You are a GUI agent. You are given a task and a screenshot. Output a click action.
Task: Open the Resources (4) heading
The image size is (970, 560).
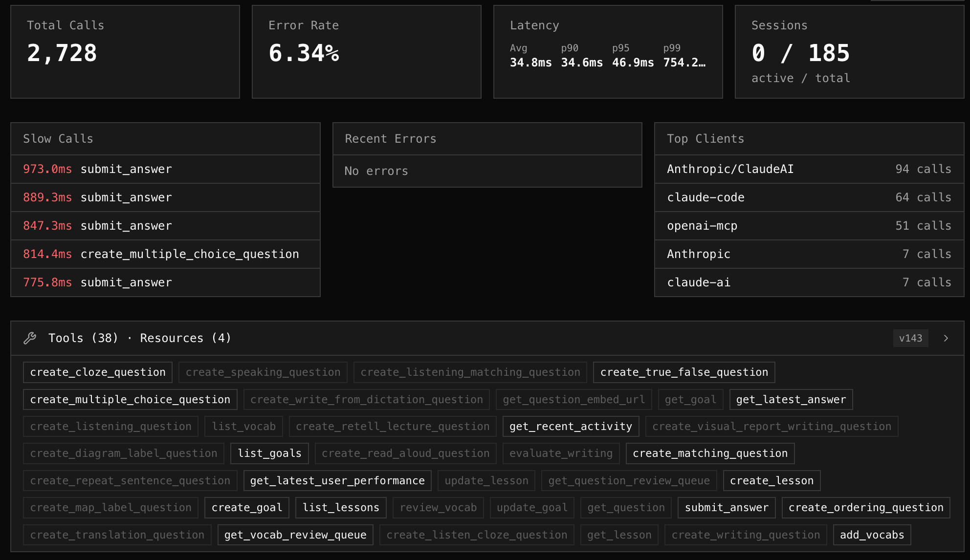click(x=185, y=338)
